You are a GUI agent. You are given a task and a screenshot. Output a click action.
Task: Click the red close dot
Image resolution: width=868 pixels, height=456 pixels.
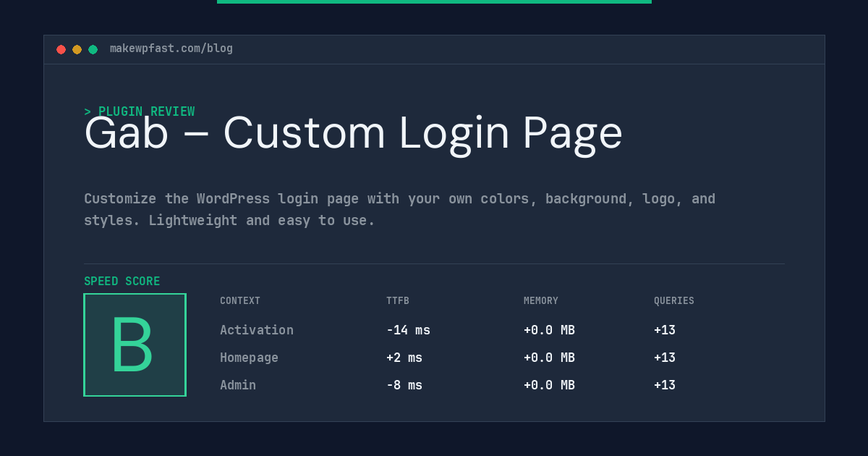click(61, 49)
